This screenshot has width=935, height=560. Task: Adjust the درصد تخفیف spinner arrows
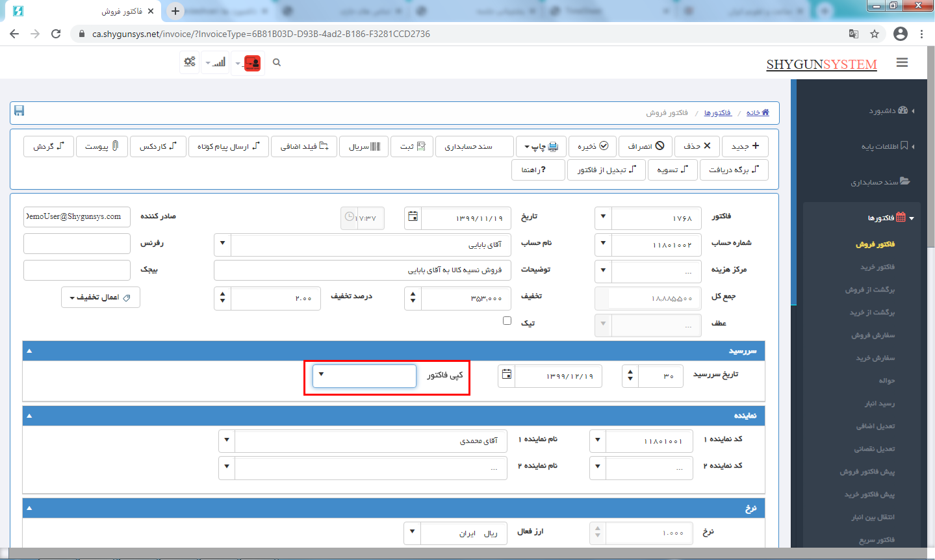tap(223, 298)
